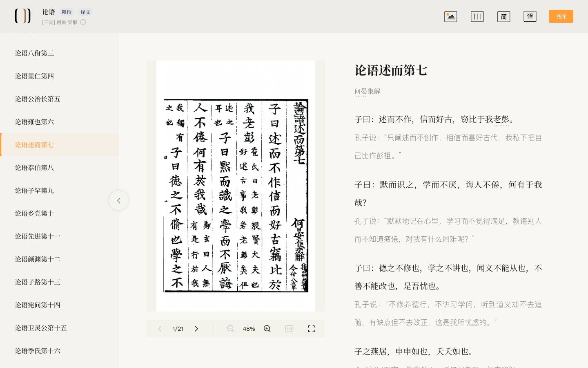588x368 pixels.
Task: Select chapter 论语里仁第四
Action: coord(60,76)
